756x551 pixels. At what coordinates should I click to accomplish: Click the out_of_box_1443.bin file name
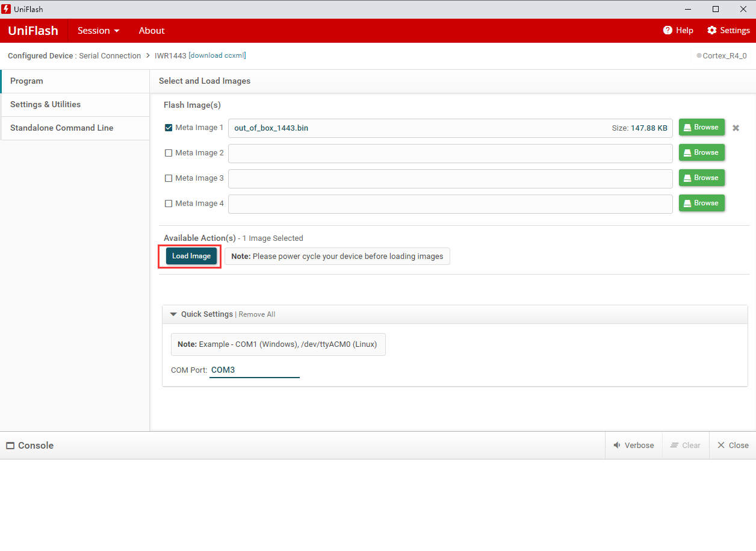click(x=271, y=128)
